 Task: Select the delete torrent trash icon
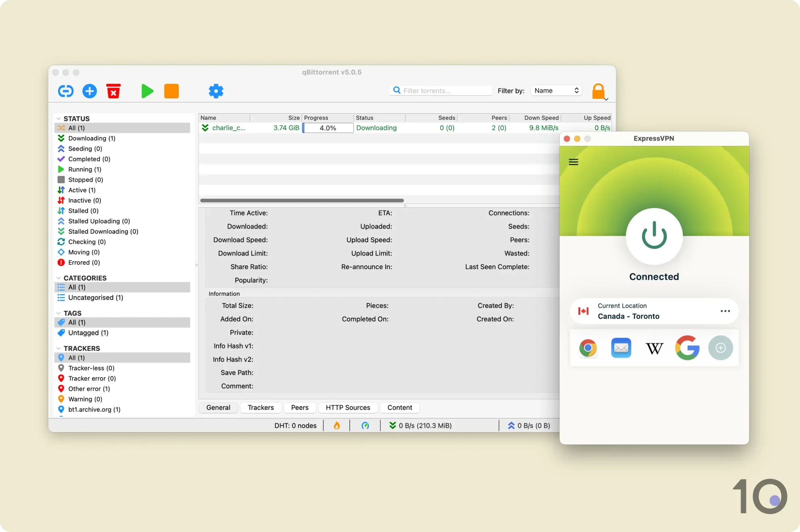113,91
